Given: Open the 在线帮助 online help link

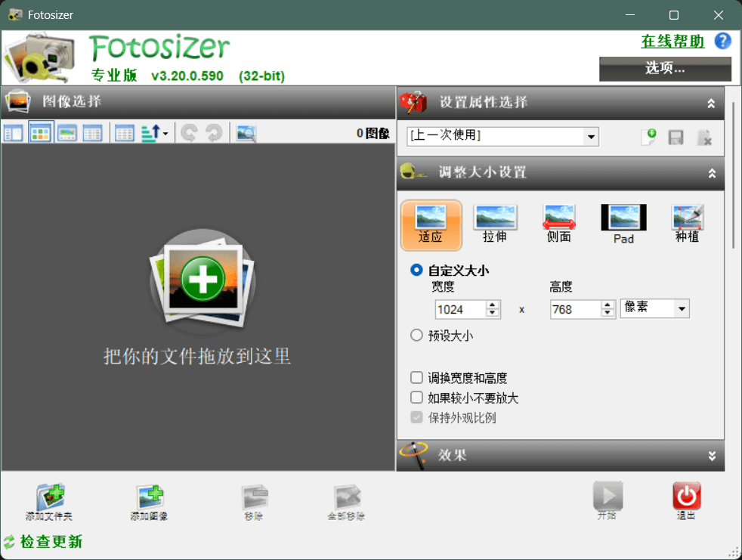Looking at the screenshot, I should [x=672, y=41].
